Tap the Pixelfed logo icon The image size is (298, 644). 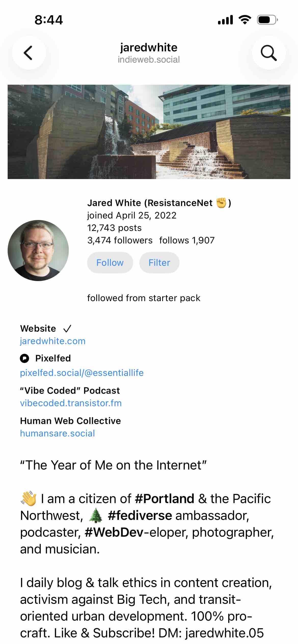pos(25,358)
